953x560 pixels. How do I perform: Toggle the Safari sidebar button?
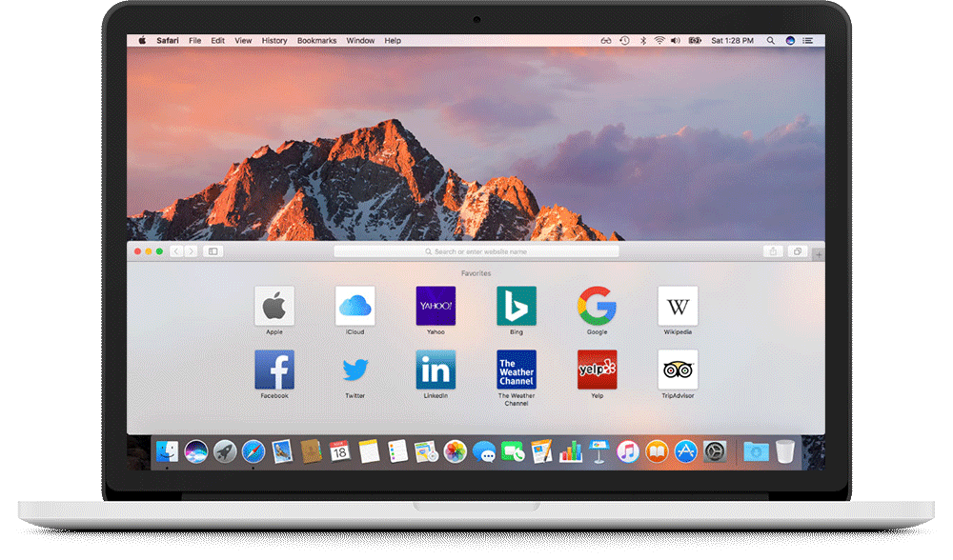pos(213,251)
